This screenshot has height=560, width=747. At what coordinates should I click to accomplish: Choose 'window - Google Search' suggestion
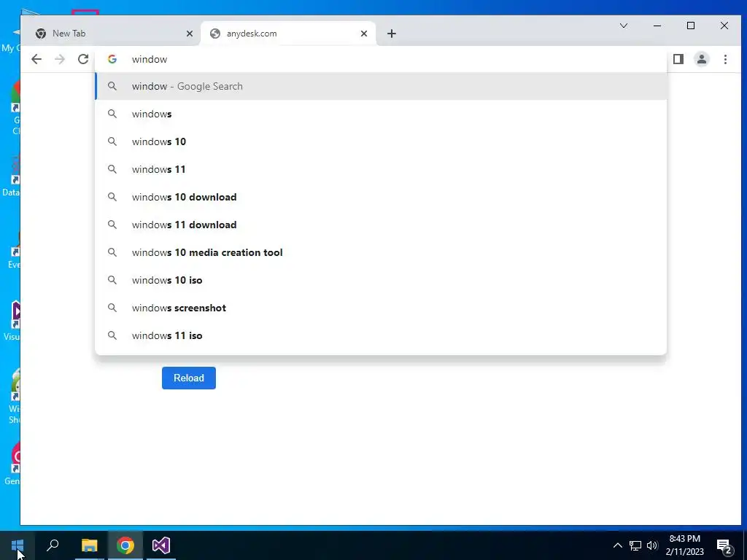pyautogui.click(x=381, y=86)
